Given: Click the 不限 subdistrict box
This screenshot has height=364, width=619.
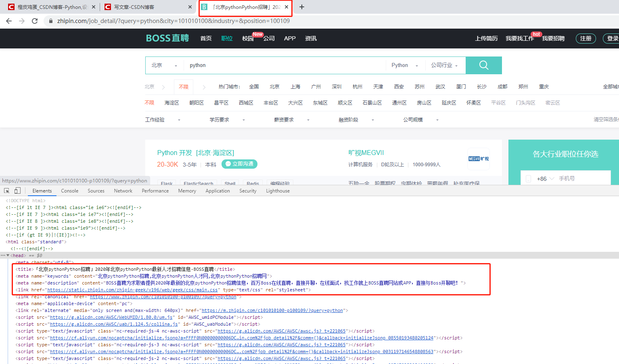Looking at the screenshot, I should [x=184, y=87].
